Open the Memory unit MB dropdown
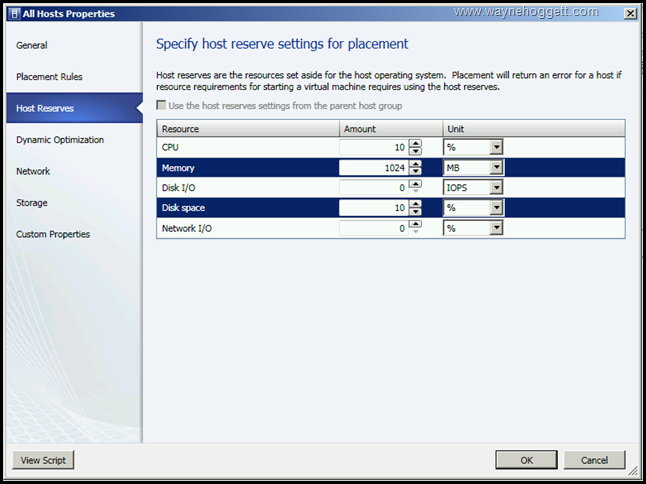The height and width of the screenshot is (484, 646). pos(496,168)
